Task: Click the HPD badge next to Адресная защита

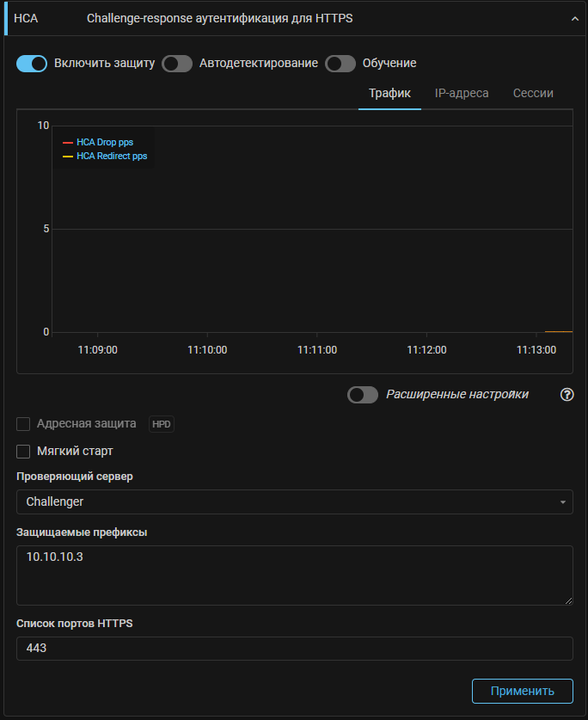Action: click(x=161, y=424)
